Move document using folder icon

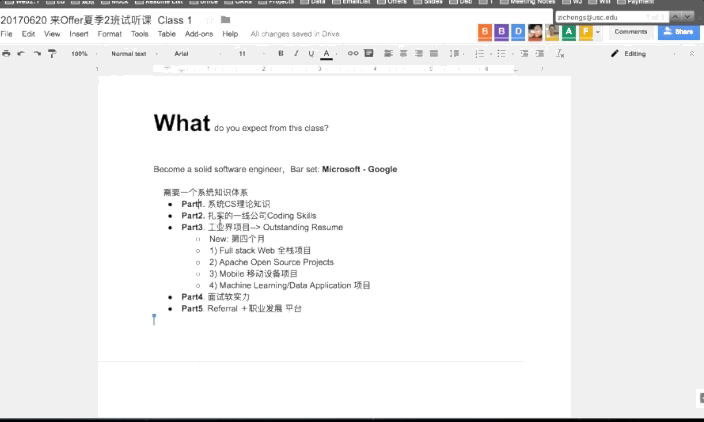(x=225, y=20)
